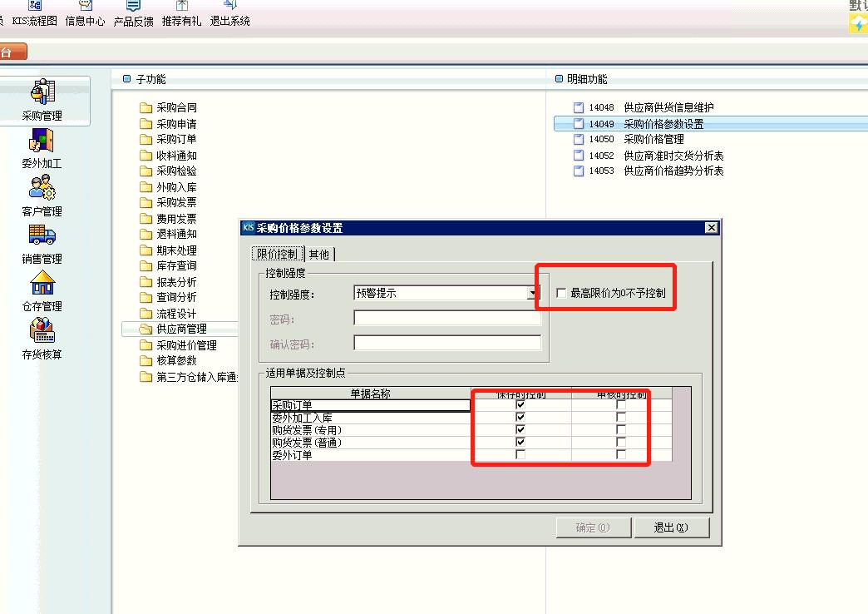The width and height of the screenshot is (868, 614).
Task: Open 14050 采购价格管理
Action: (629, 139)
